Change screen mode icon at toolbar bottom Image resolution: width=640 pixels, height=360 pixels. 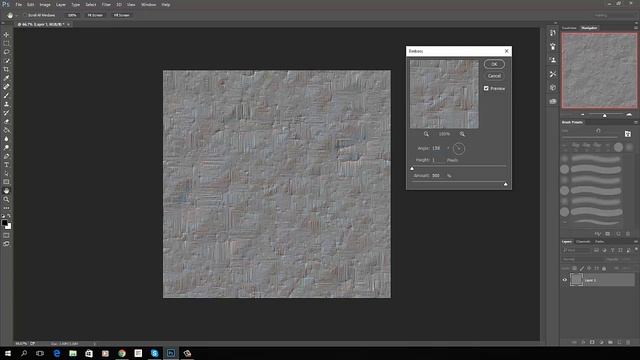pos(6,244)
